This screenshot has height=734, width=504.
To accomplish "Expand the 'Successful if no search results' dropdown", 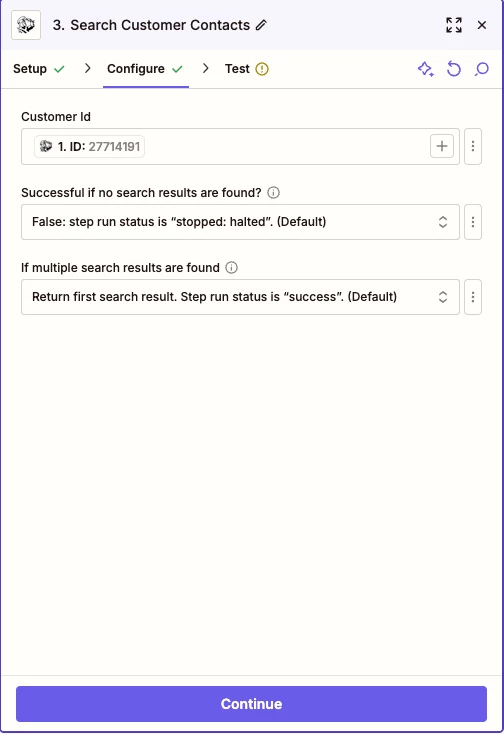I will pos(240,222).
